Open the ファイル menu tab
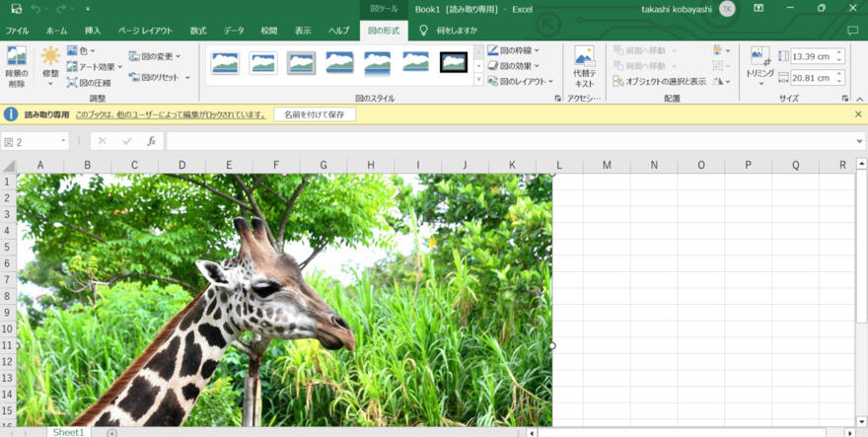Image resolution: width=868 pixels, height=437 pixels. click(x=18, y=31)
